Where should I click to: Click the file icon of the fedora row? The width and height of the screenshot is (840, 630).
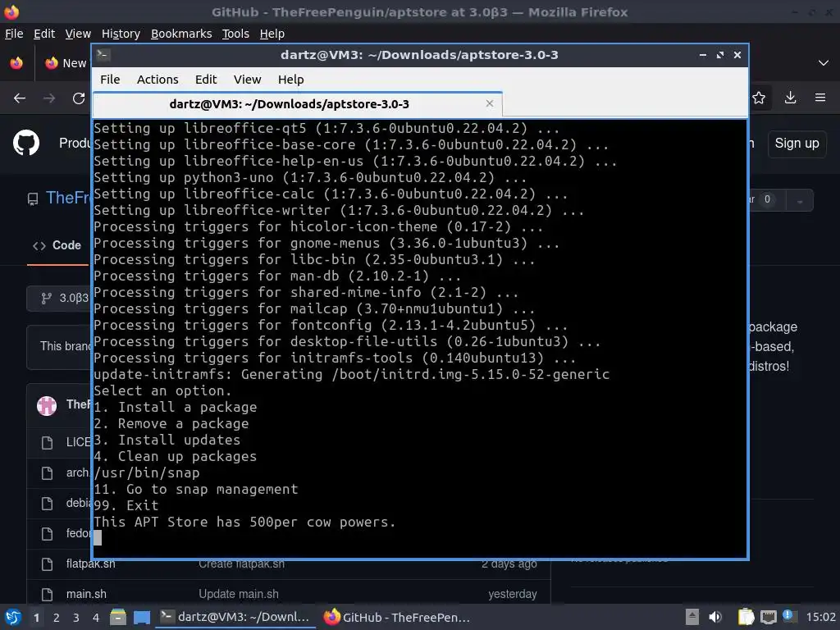point(47,533)
